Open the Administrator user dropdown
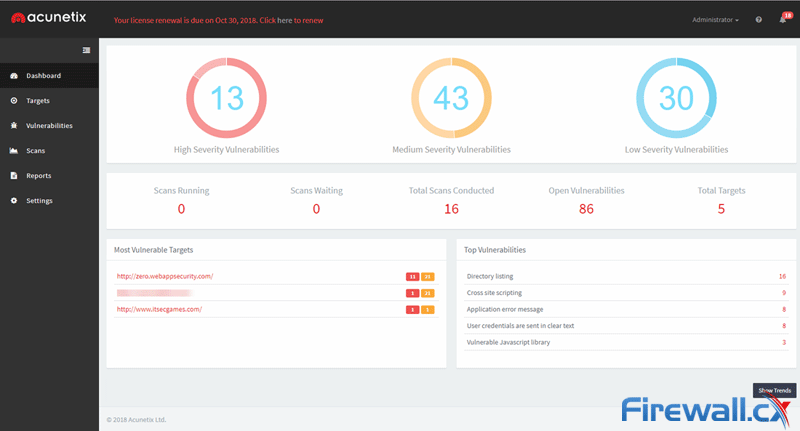The width and height of the screenshot is (800, 431). point(715,20)
